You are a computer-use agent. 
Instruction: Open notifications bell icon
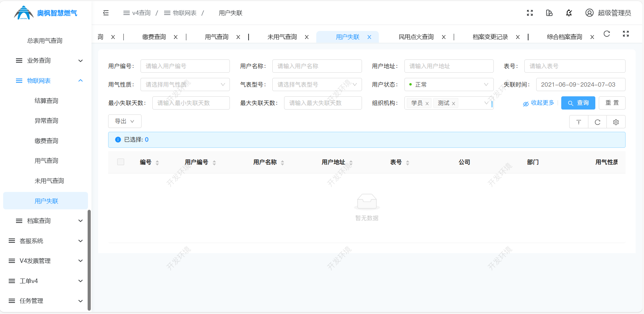point(569,13)
